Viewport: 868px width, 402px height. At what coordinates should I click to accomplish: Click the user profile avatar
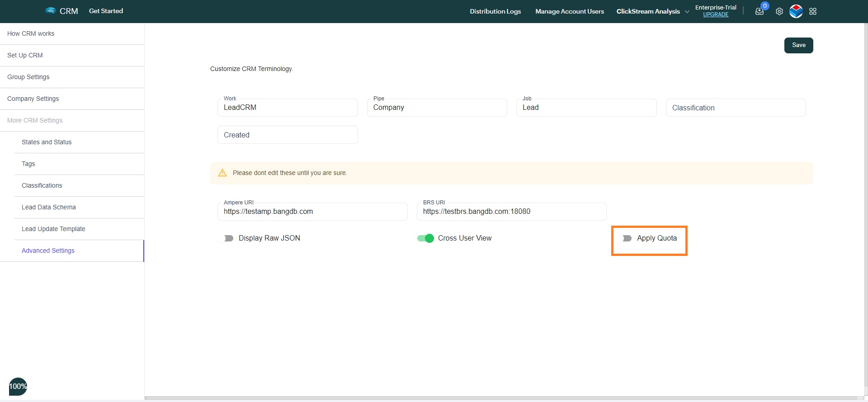point(796,11)
